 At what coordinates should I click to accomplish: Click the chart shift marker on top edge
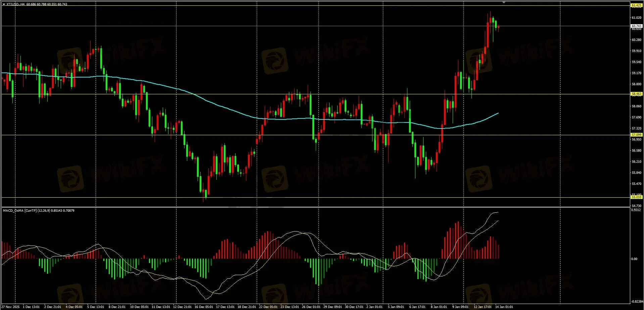click(504, 2)
